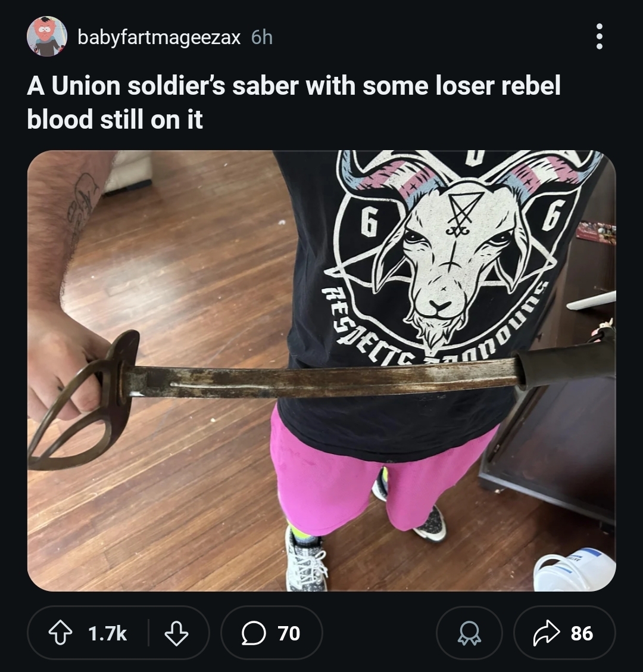Share the post via arrow icon

[x=546, y=633]
